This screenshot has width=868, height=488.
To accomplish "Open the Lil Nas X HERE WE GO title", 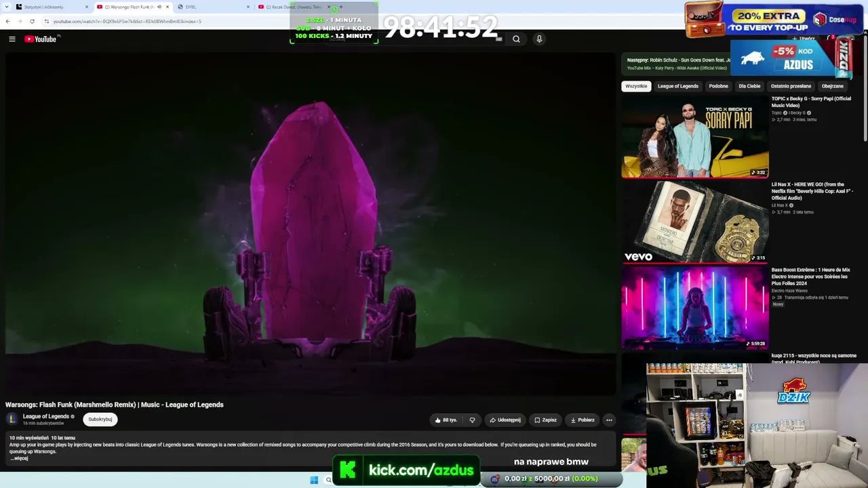I will pyautogui.click(x=812, y=191).
